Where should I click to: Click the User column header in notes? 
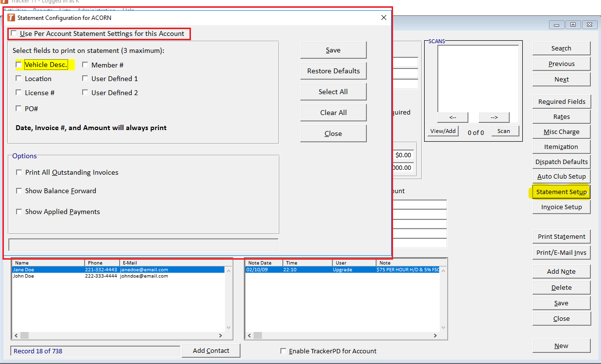(x=354, y=263)
